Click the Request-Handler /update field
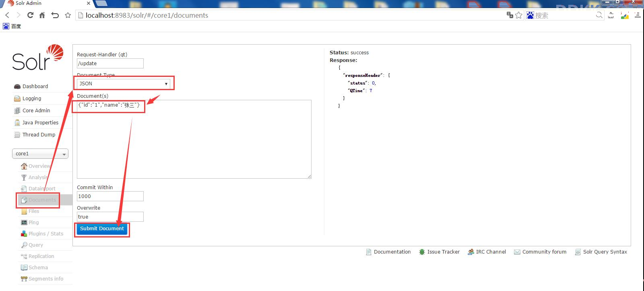This screenshot has height=291, width=644. click(110, 63)
